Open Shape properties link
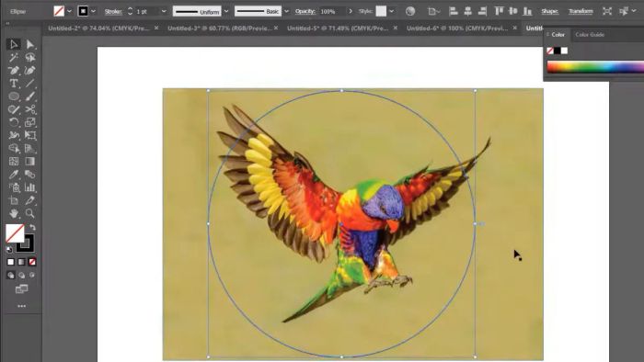Screen dimensions: 644x362 [549, 11]
